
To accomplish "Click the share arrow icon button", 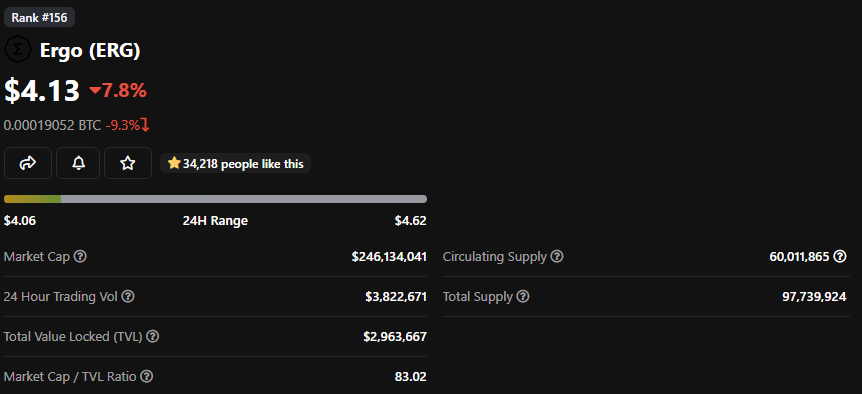I will (28, 163).
